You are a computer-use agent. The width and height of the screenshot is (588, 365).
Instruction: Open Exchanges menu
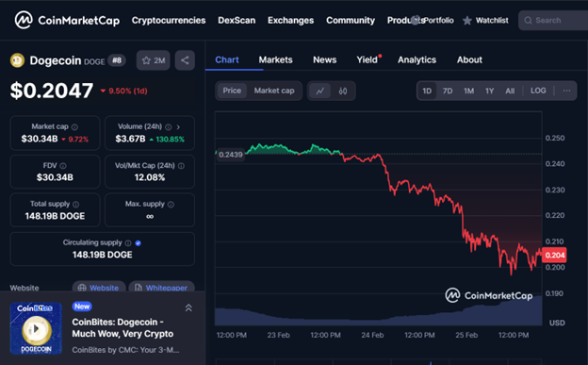coord(290,21)
